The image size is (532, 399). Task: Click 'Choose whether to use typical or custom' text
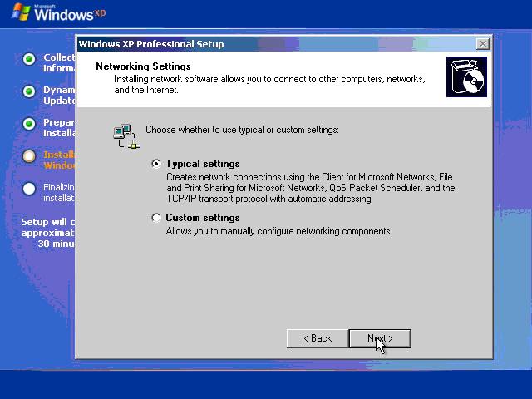[x=242, y=130]
